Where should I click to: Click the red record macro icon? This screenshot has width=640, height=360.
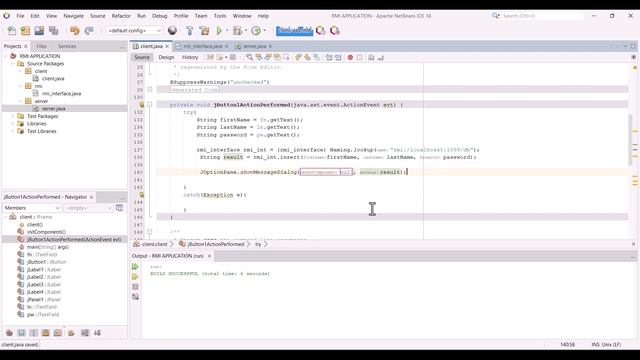(x=350, y=58)
